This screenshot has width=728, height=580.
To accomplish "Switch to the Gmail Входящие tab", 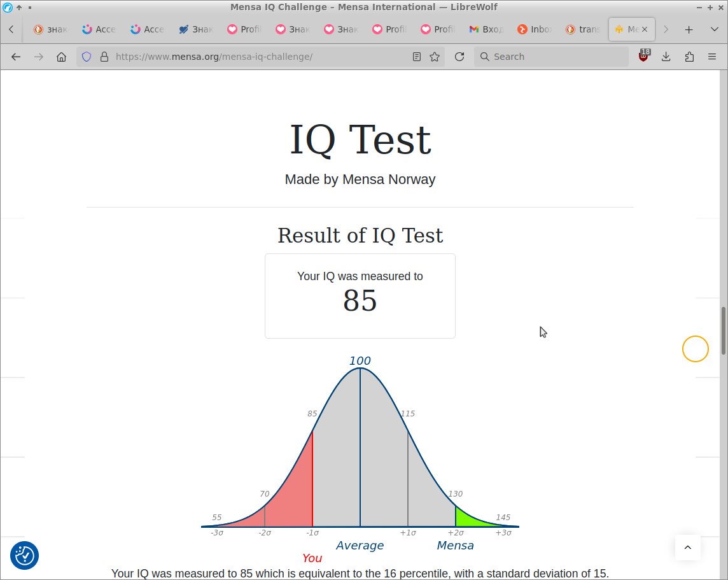I will [x=487, y=29].
